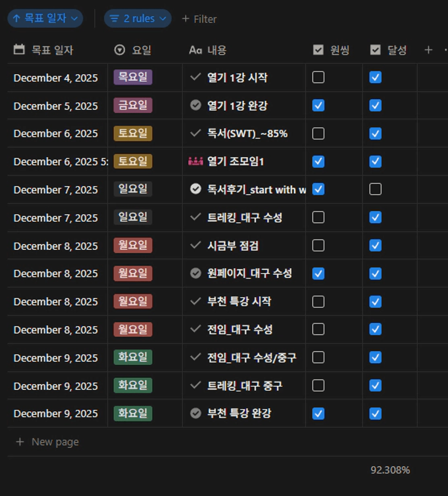
Task: Click the text icon beside 내용 header
Action: click(195, 50)
